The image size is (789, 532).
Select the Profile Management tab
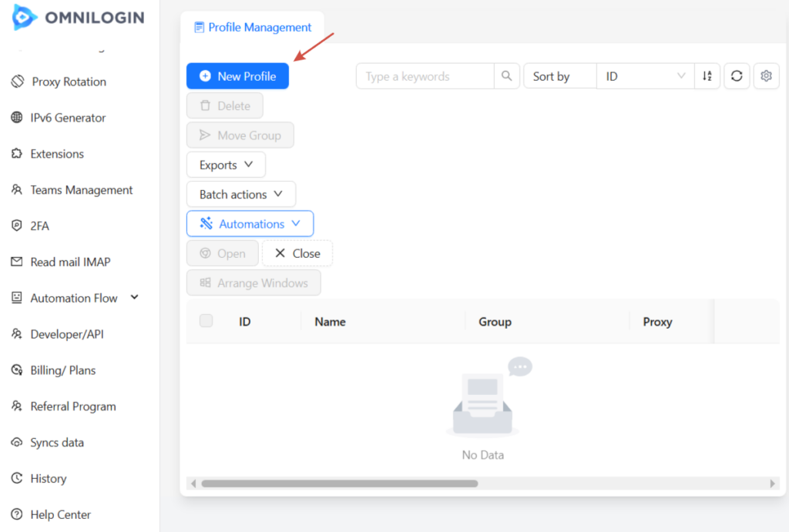tap(253, 27)
